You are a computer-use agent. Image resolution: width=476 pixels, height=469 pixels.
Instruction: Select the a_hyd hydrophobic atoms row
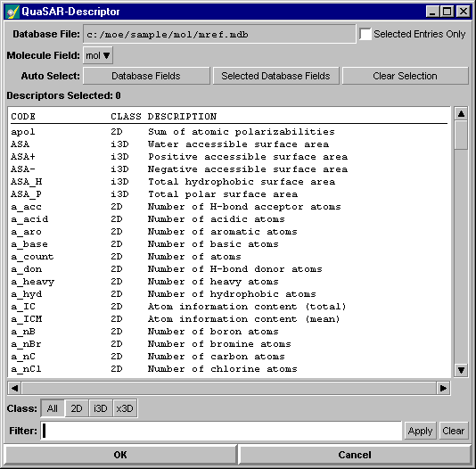pos(229,294)
